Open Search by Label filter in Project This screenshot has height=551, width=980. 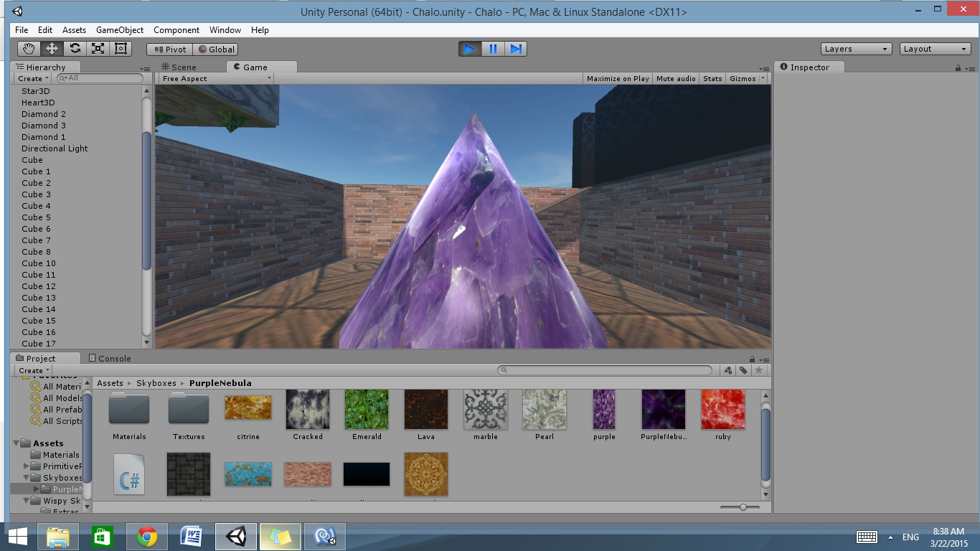pos(743,370)
